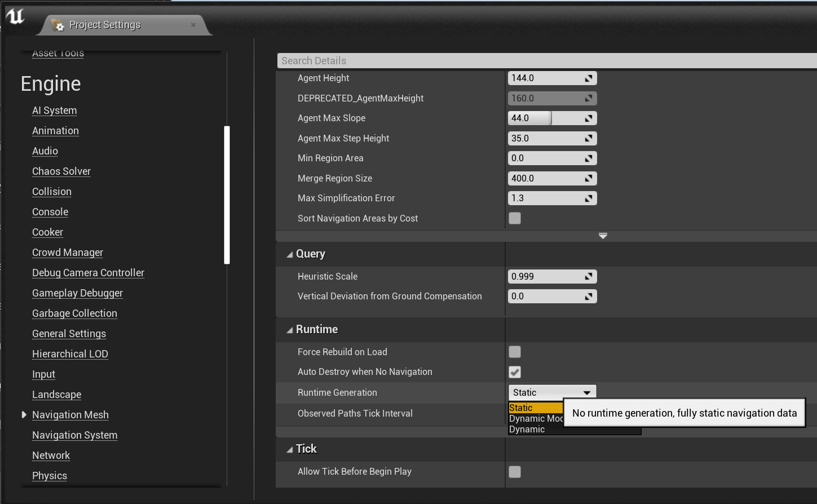Click the Merge Region Size spinner icon
817x504 pixels.
click(588, 179)
